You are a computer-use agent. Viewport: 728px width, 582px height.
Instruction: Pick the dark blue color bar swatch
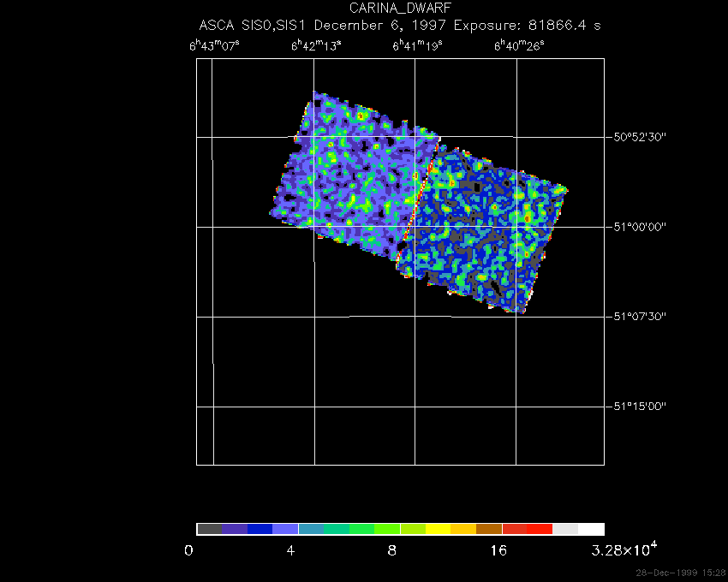260,529
